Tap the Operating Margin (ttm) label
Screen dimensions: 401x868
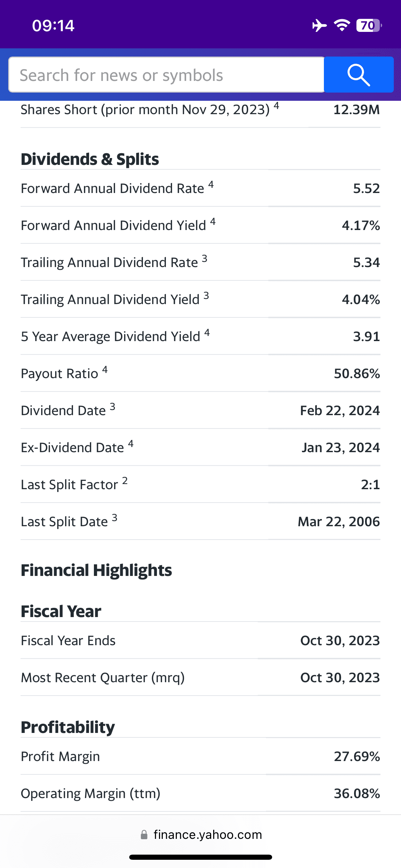click(x=90, y=794)
